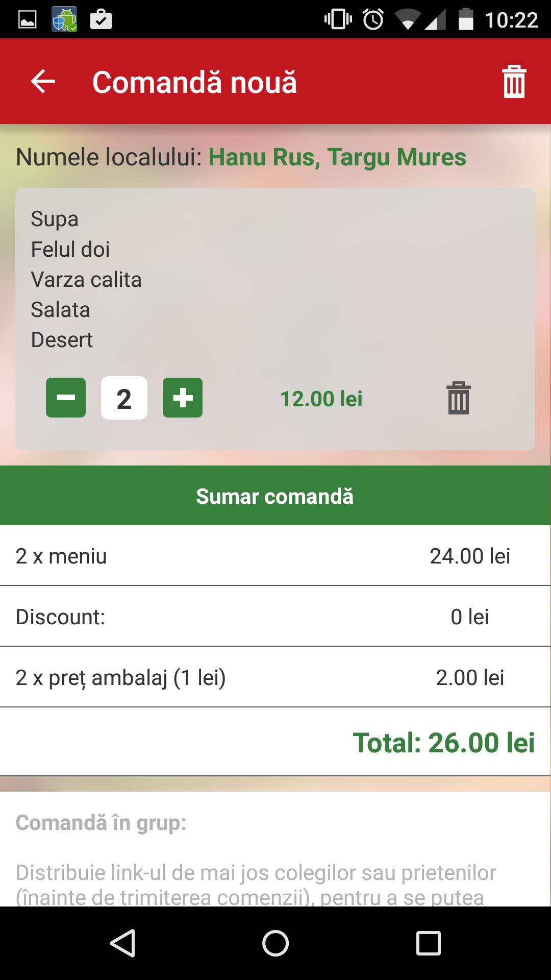The width and height of the screenshot is (551, 980).
Task: Tap the Discount row in summary
Action: point(275,617)
